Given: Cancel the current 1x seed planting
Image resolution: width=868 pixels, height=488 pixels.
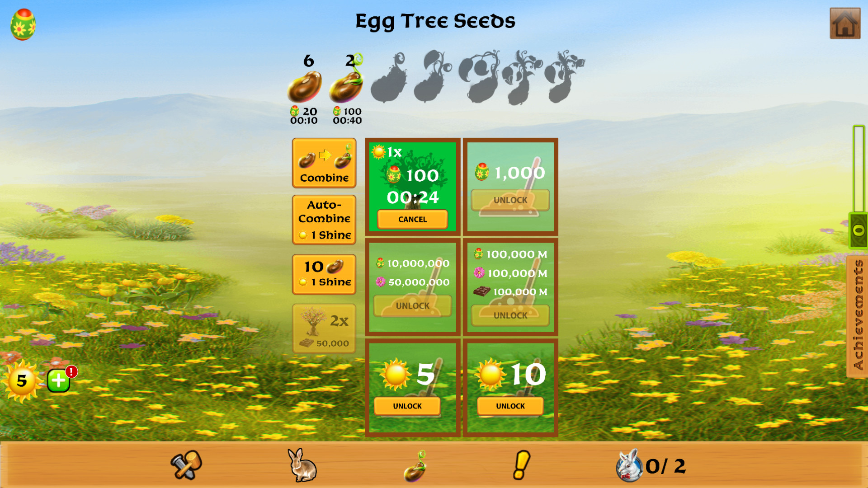Looking at the screenshot, I should point(413,219).
